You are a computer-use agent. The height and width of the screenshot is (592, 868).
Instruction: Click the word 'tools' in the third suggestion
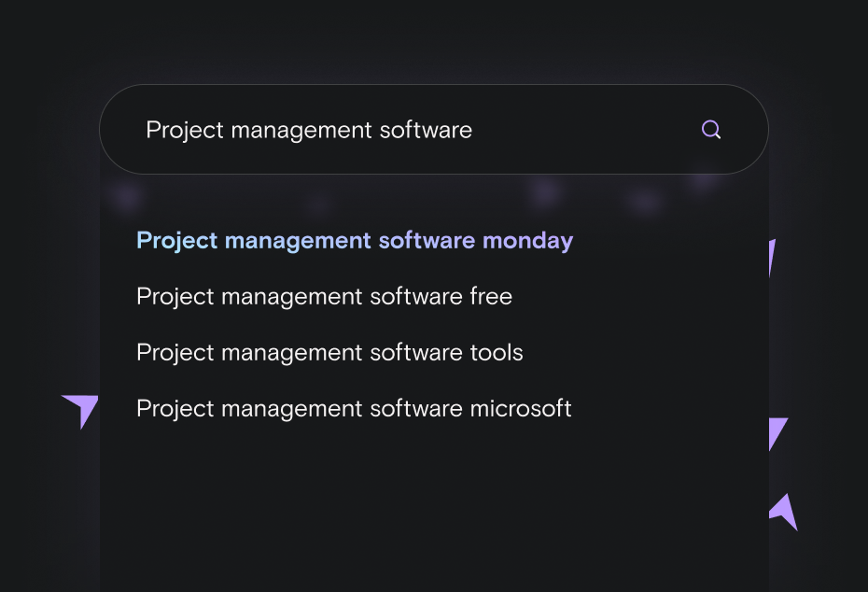coord(497,352)
